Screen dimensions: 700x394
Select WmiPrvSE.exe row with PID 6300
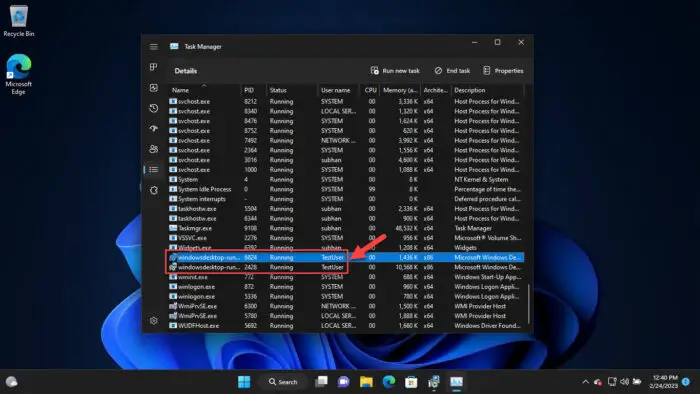[346, 306]
